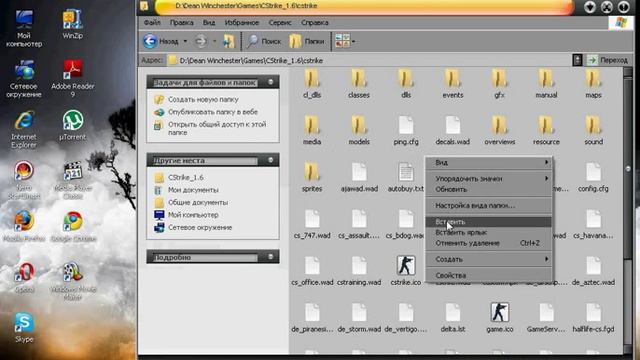Choose Обновить in the context menu
Screen dimensions: 640x360
[x=489, y=189]
